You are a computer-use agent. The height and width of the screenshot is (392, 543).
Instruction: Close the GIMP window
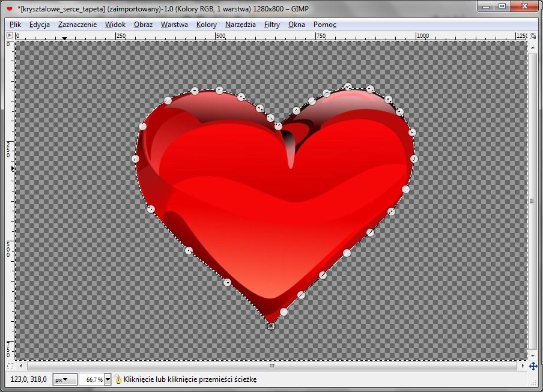pyautogui.click(x=524, y=7)
